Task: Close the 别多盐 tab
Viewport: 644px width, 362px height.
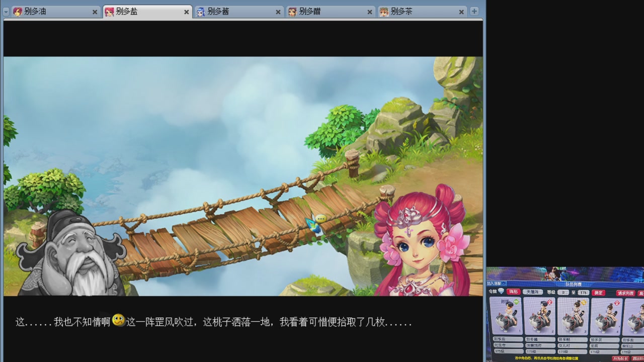Action: point(186,12)
